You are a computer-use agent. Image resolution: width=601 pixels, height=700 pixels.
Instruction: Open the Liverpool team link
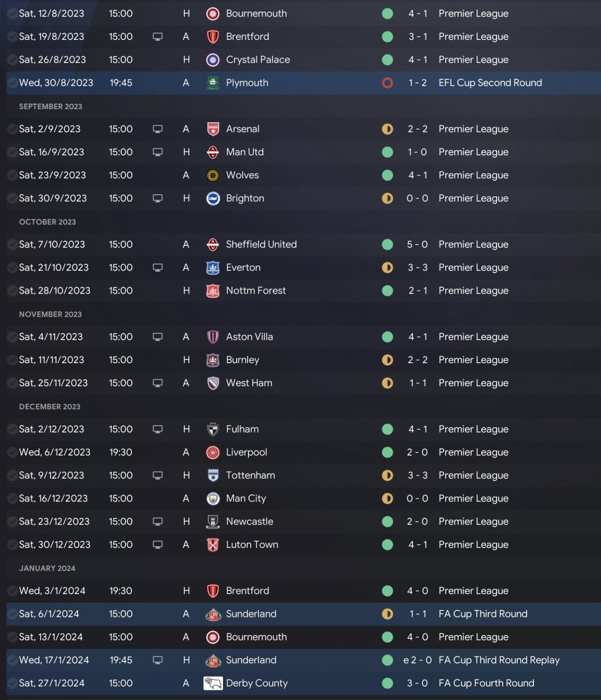click(247, 452)
